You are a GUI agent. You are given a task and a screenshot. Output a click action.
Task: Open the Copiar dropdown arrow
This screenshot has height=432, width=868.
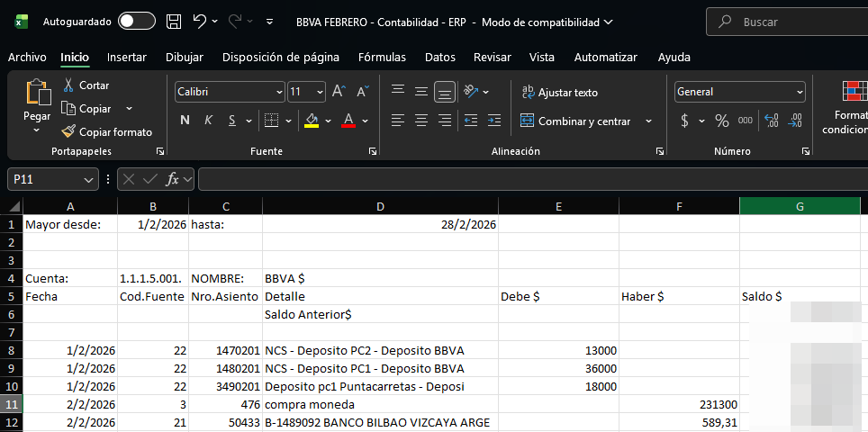click(129, 109)
